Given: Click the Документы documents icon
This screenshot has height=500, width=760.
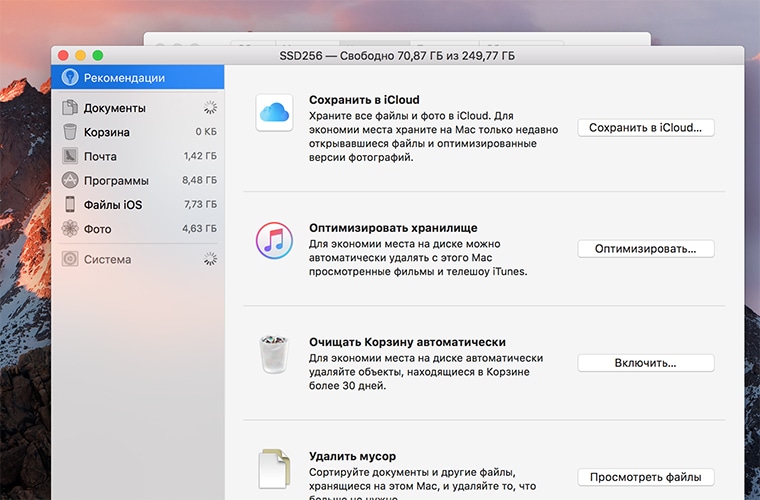Looking at the screenshot, I should [70, 108].
